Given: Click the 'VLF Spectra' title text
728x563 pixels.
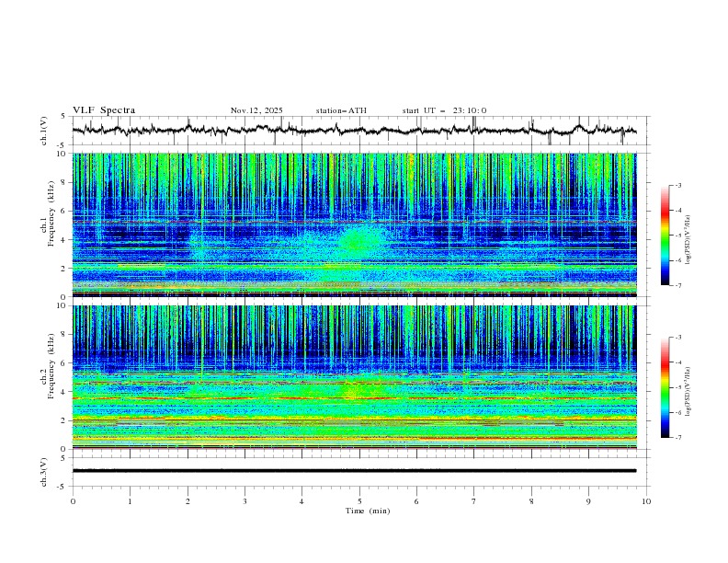Looking at the screenshot, I should click(104, 110).
